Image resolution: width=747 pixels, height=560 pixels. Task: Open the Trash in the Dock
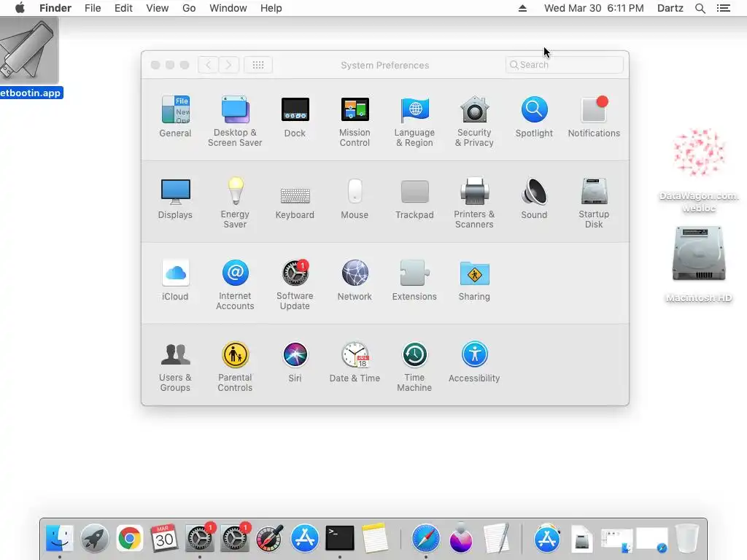[x=686, y=539]
